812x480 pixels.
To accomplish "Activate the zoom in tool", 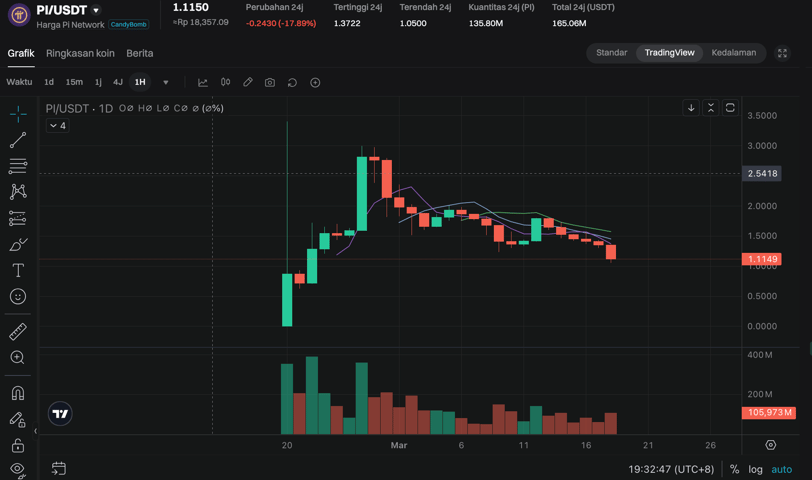I will [18, 357].
